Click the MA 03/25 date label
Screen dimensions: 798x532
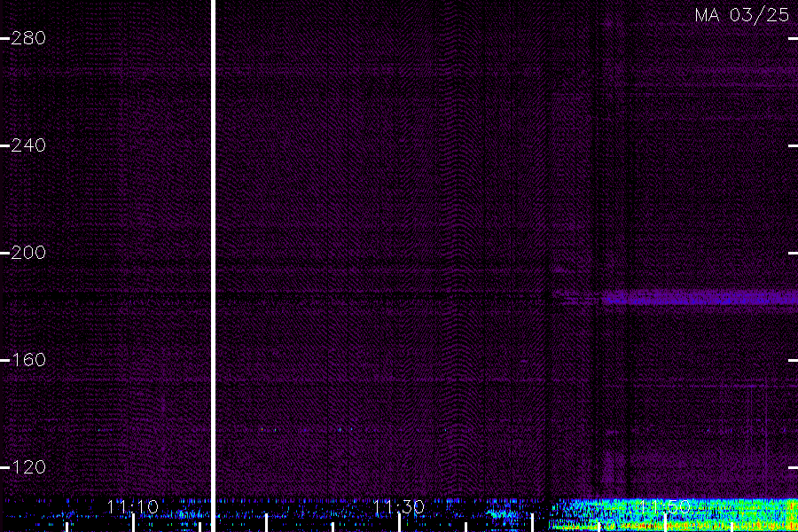coord(742,15)
